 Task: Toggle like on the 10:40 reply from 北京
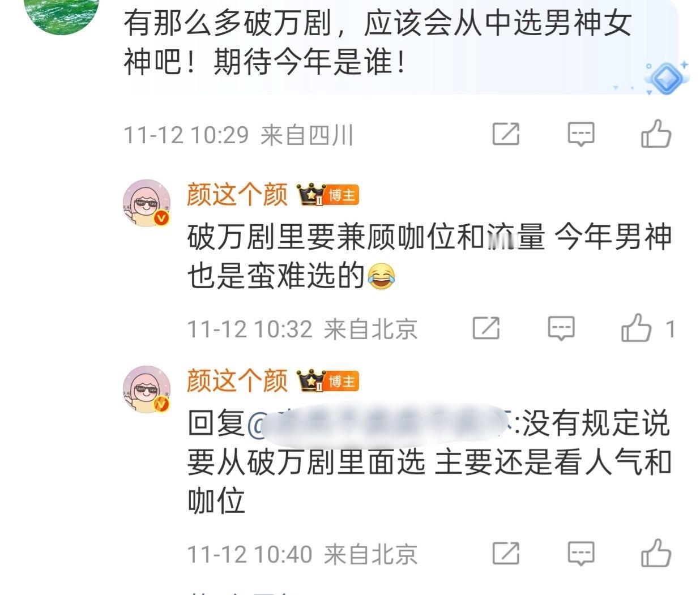pos(656,553)
